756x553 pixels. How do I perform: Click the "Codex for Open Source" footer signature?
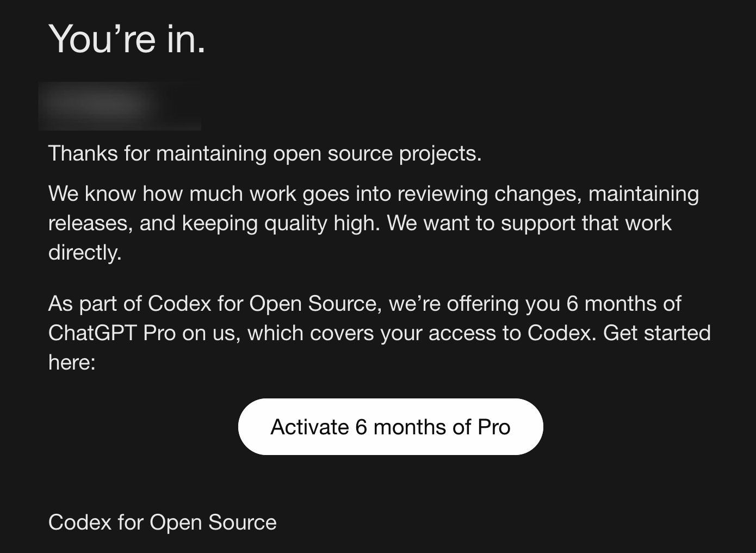click(163, 523)
